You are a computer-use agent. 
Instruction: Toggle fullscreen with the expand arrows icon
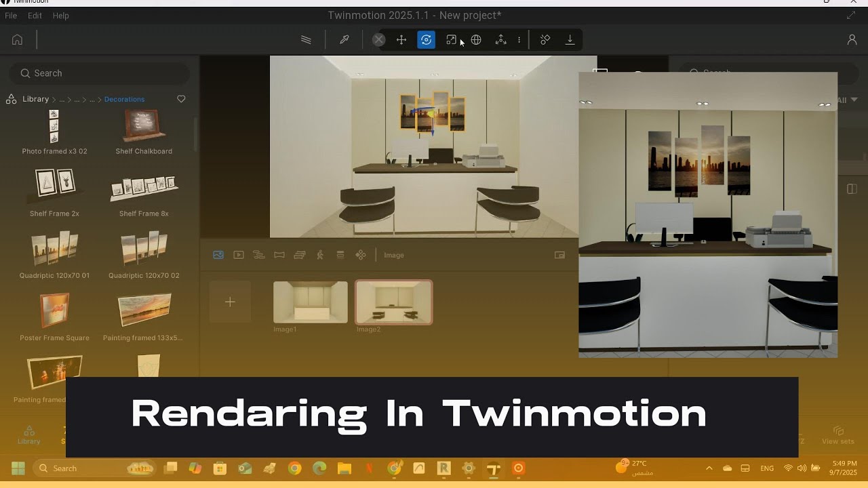(x=851, y=16)
